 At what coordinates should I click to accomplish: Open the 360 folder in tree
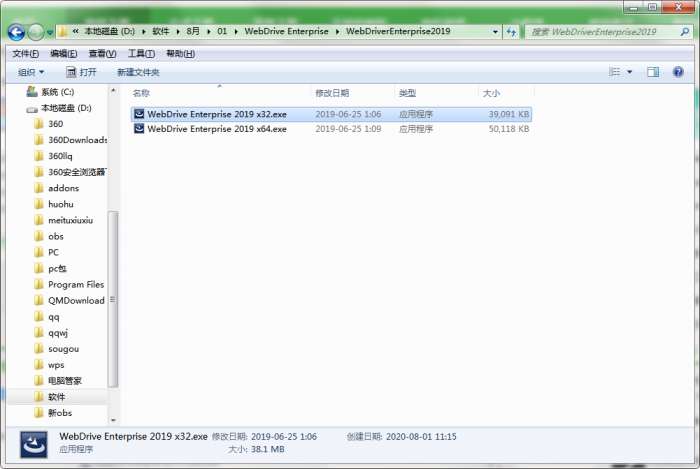(49, 124)
